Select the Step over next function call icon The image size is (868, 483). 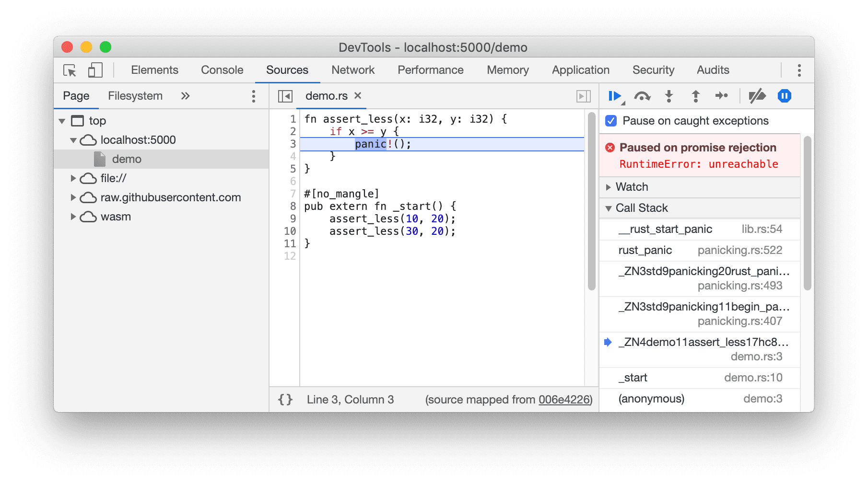click(643, 96)
